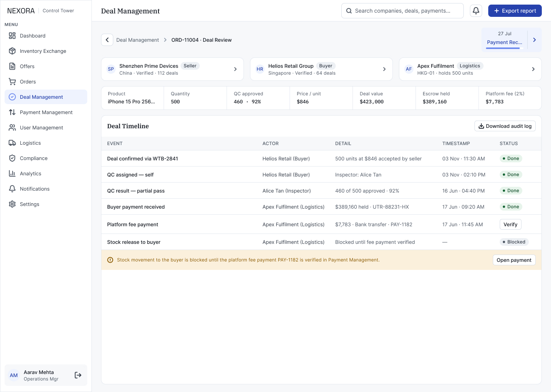Click Open payment button
551x392 pixels.
514,260
